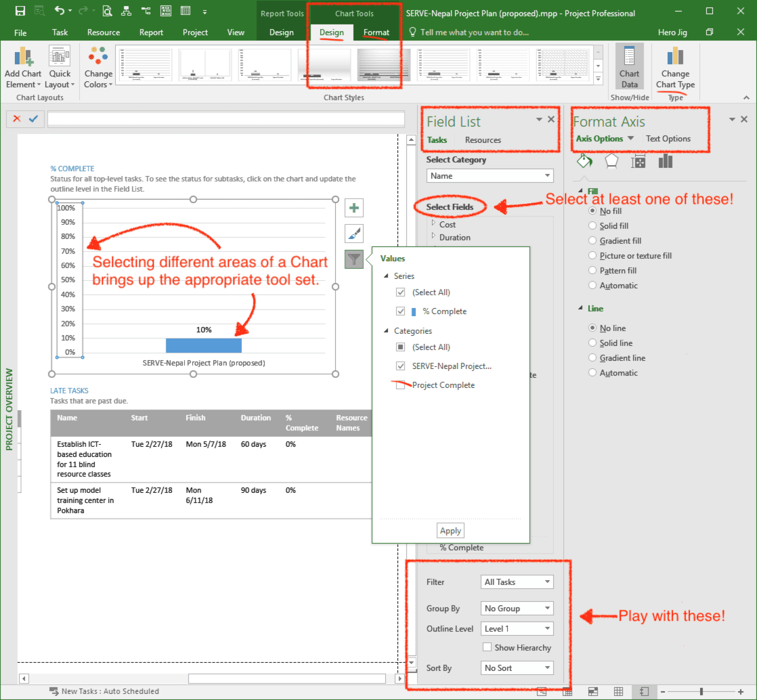Click the blue 10% bar in chart
The height and width of the screenshot is (700, 757).
(x=204, y=345)
